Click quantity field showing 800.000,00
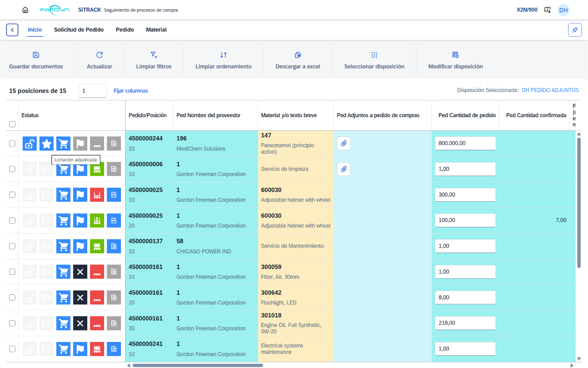 click(465, 143)
